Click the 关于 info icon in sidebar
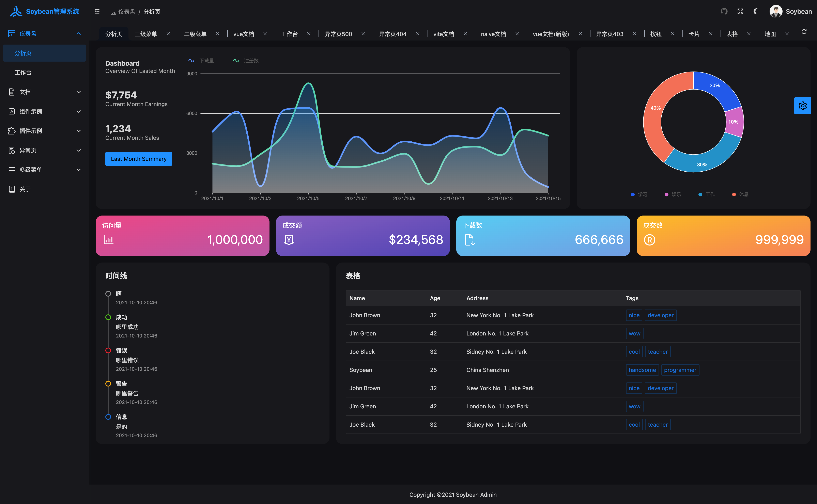This screenshot has width=817, height=504. (12, 189)
